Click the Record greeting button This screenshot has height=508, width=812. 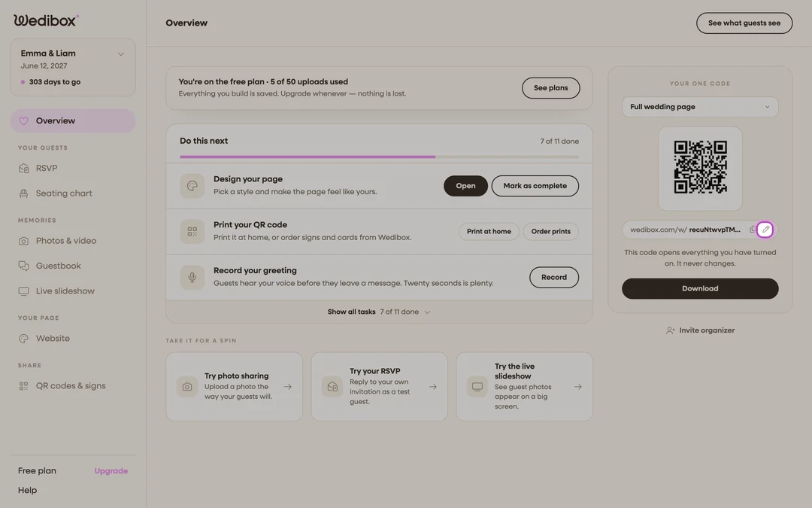click(x=554, y=277)
